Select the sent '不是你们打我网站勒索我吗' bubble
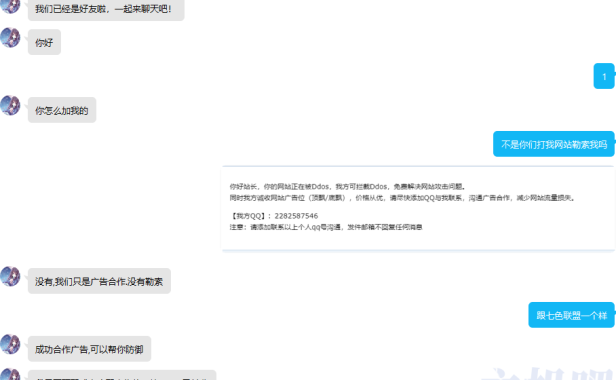 pyautogui.click(x=554, y=144)
